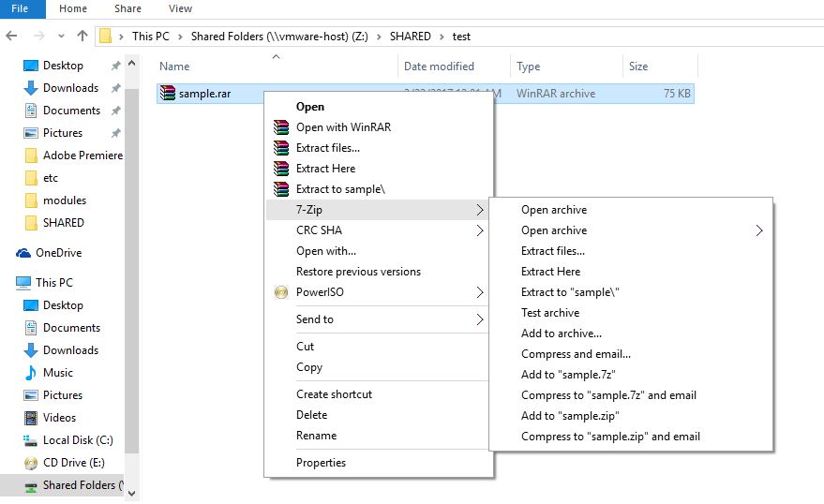Click the WinRAR icon next to Extract files...
Image resolution: width=824 pixels, height=504 pixels.
280,148
